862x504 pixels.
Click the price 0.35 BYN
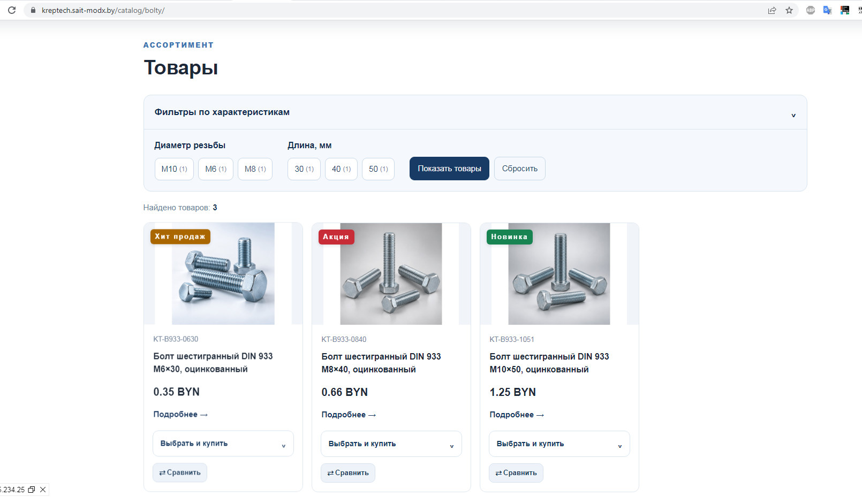tap(177, 392)
